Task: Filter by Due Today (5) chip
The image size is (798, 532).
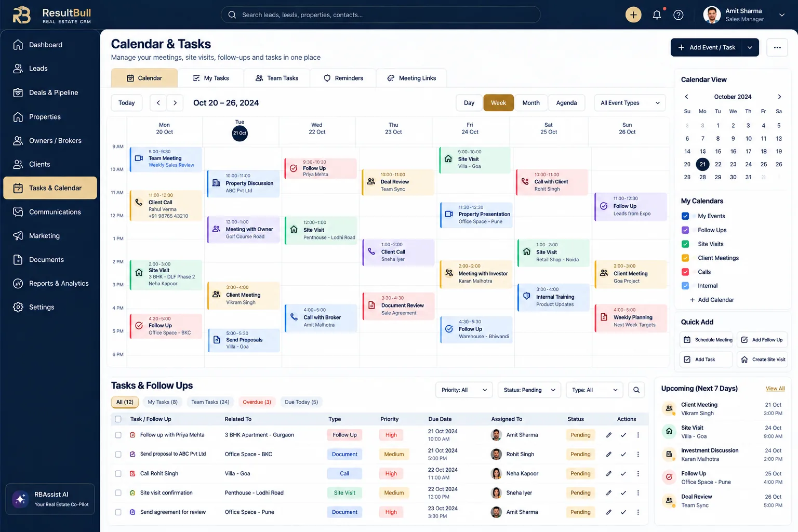Action: pos(301,402)
